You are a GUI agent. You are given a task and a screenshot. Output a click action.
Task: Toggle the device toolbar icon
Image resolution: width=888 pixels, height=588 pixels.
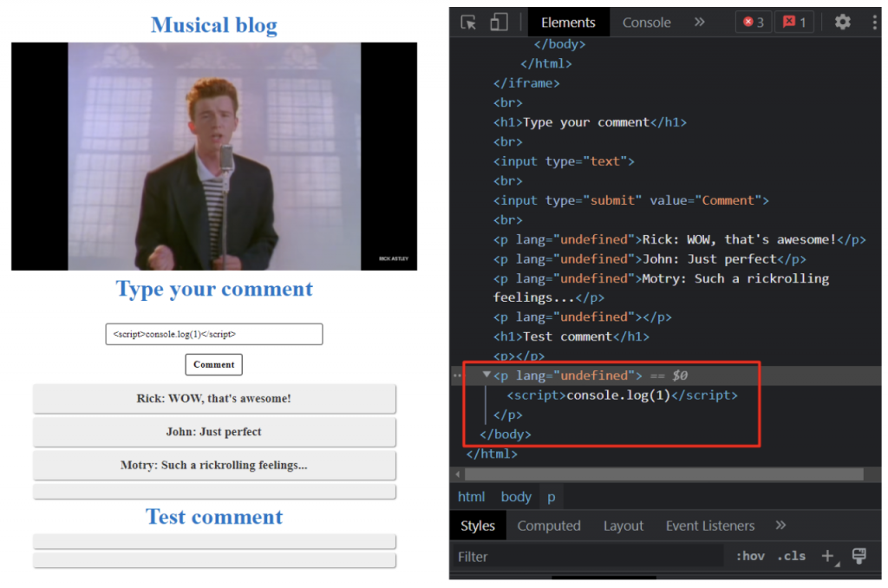point(499,22)
